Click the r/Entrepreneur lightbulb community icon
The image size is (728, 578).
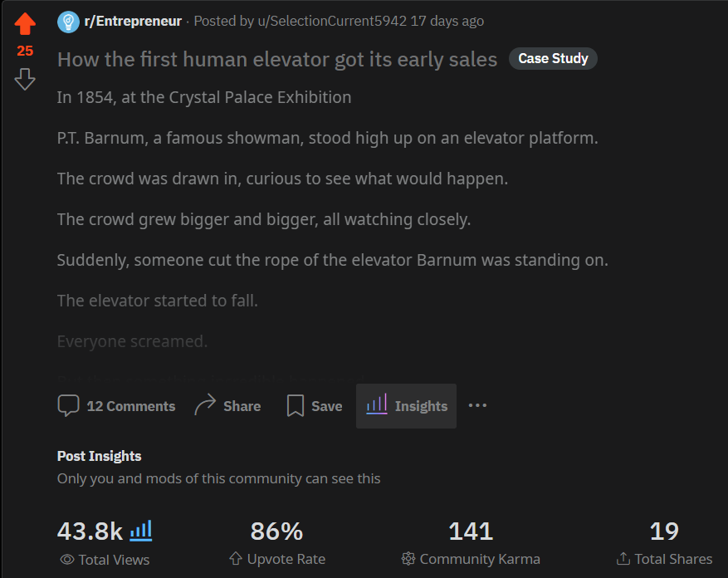[68, 22]
